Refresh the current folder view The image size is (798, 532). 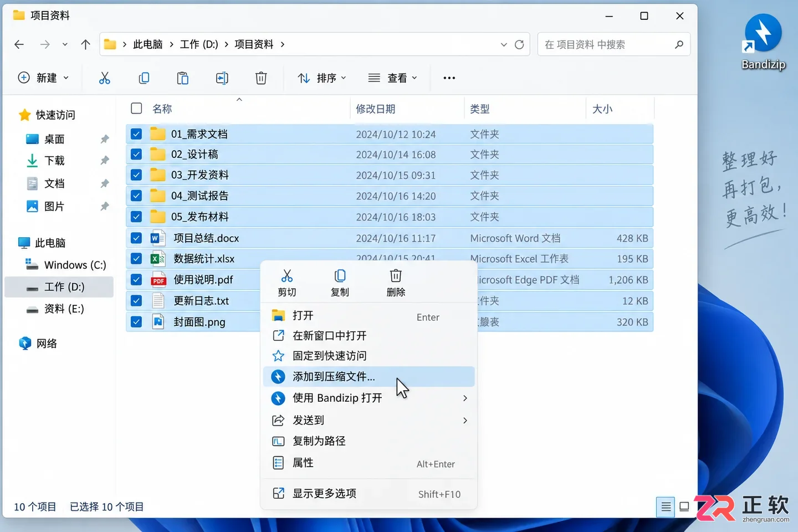click(519, 44)
